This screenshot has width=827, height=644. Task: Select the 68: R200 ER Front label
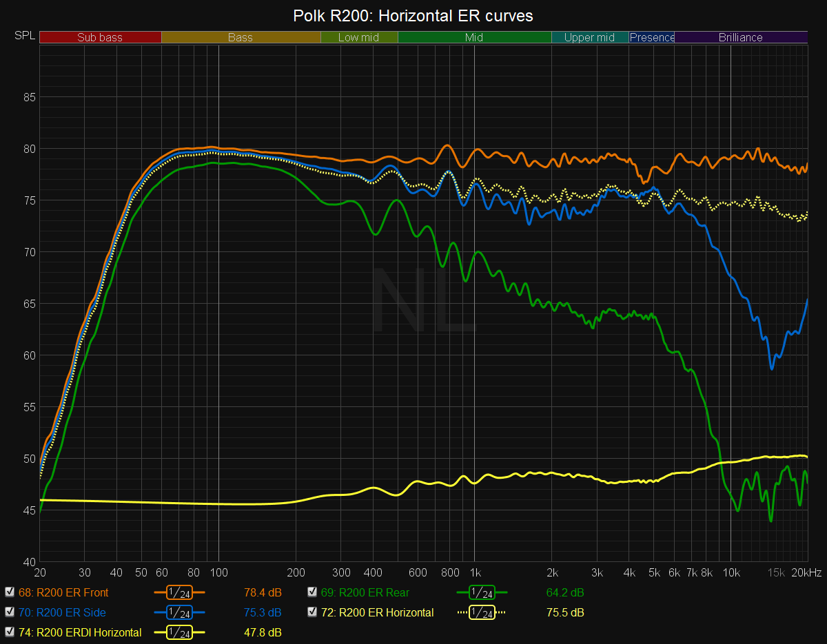(63, 592)
